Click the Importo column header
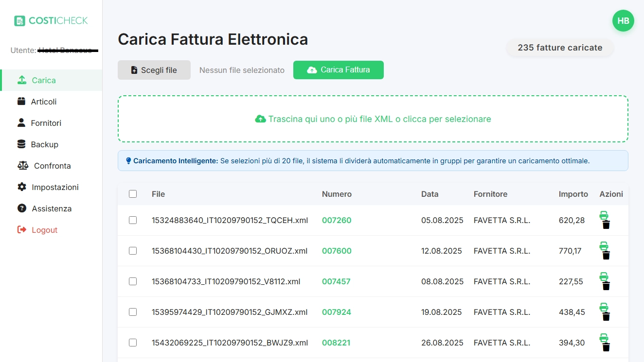The image size is (644, 362). click(573, 194)
